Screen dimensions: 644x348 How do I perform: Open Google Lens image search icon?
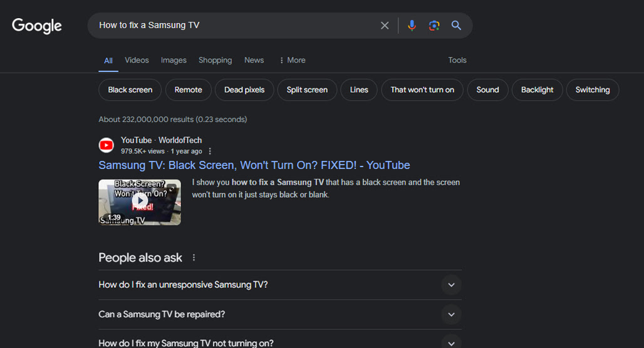[434, 26]
